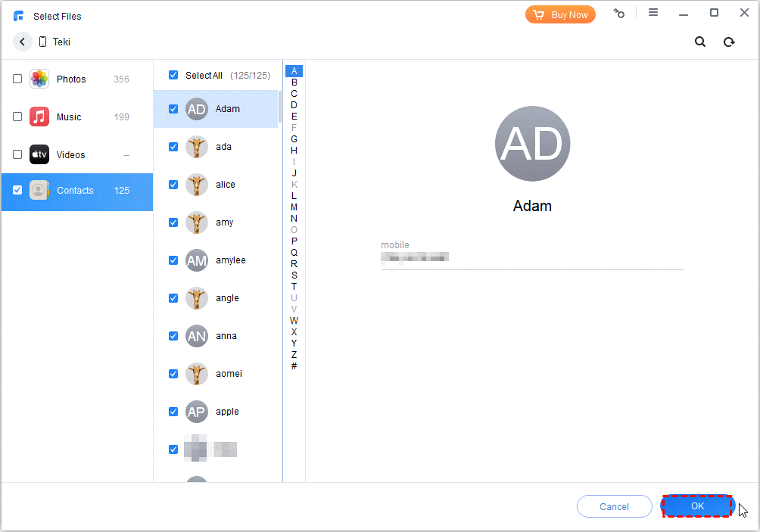Image resolution: width=760 pixels, height=532 pixels.
Task: Open the Videos category icon
Action: point(39,154)
